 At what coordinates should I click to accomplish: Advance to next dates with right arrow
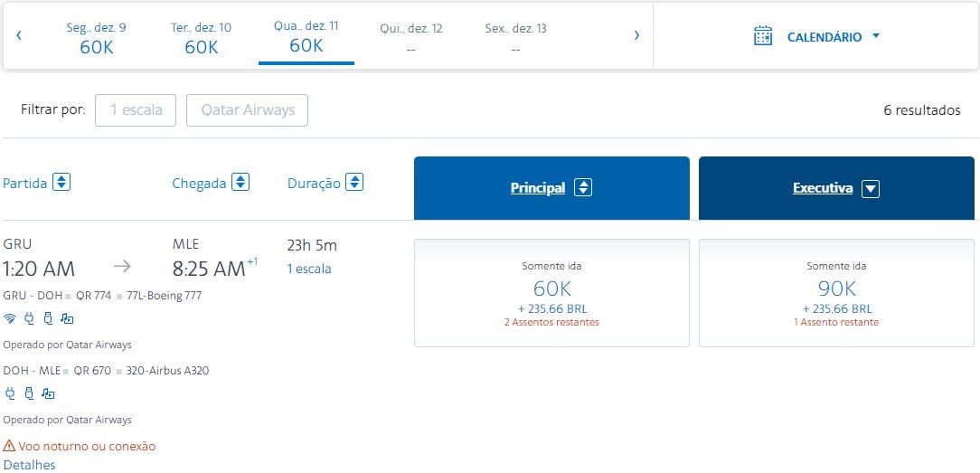point(636,36)
